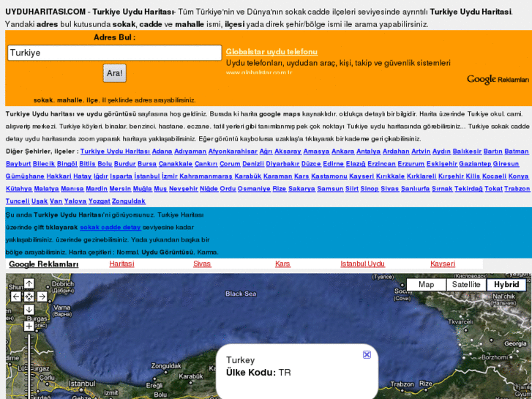The image size is (532, 399).
Task: Click Google Reklamları in orange banner
Action: 498,80
